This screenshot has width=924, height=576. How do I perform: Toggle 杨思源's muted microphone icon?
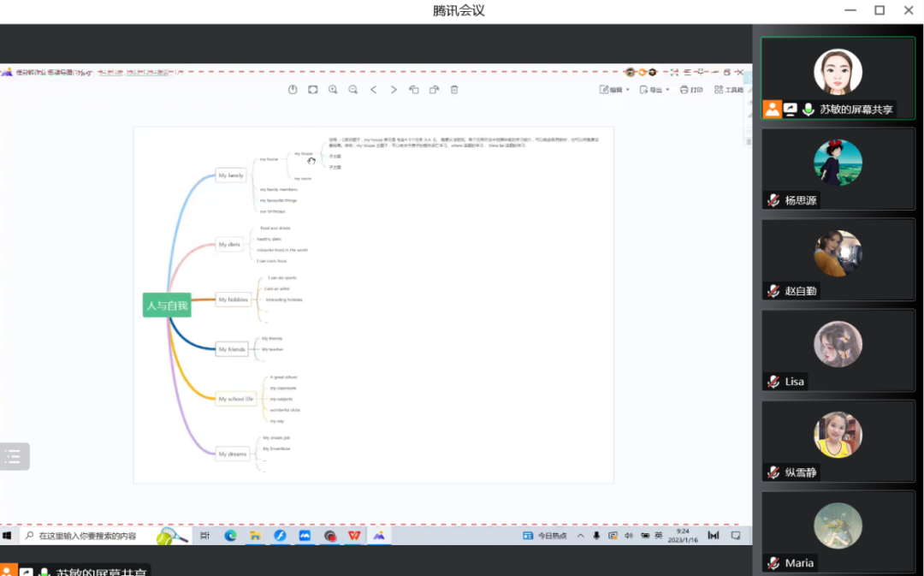coord(773,200)
